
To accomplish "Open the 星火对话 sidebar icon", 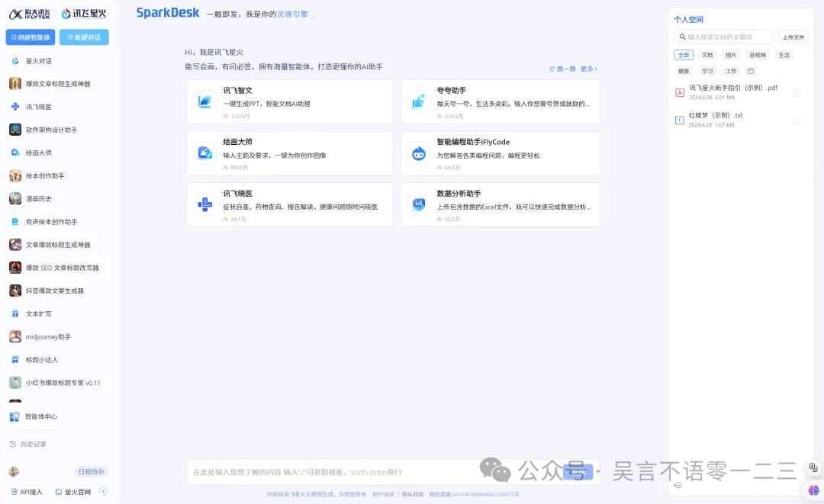I will click(x=15, y=61).
